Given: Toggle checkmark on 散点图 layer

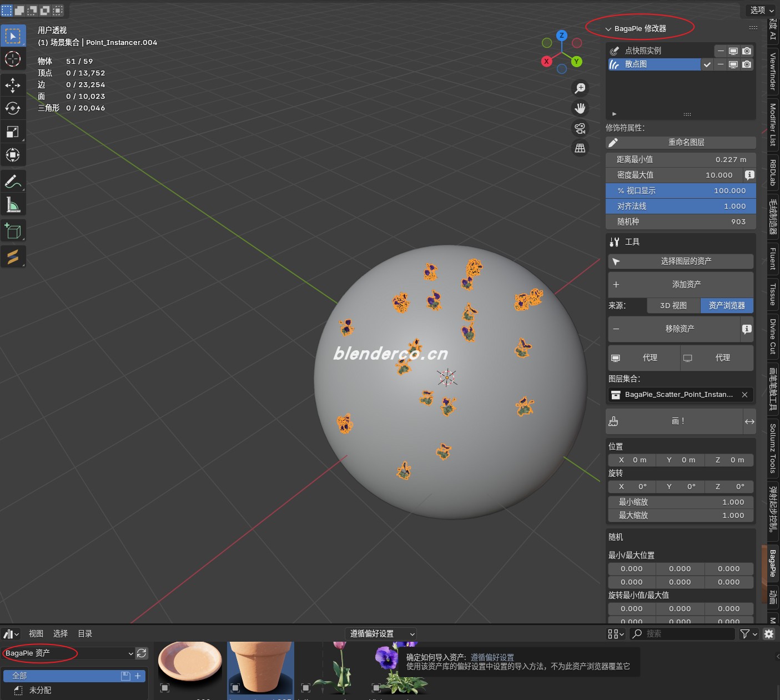Looking at the screenshot, I should pos(707,64).
